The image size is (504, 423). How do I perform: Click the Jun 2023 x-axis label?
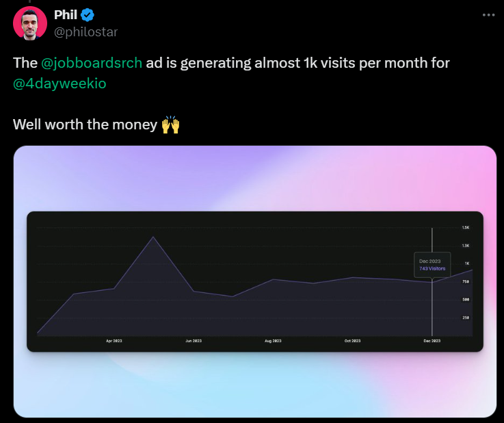[x=193, y=340]
